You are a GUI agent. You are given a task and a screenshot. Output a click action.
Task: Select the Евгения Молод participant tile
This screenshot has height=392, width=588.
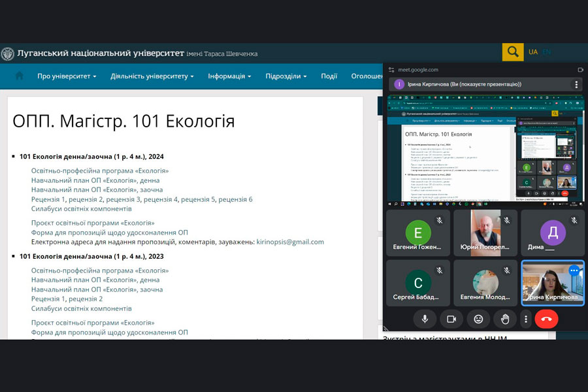pyautogui.click(x=485, y=283)
